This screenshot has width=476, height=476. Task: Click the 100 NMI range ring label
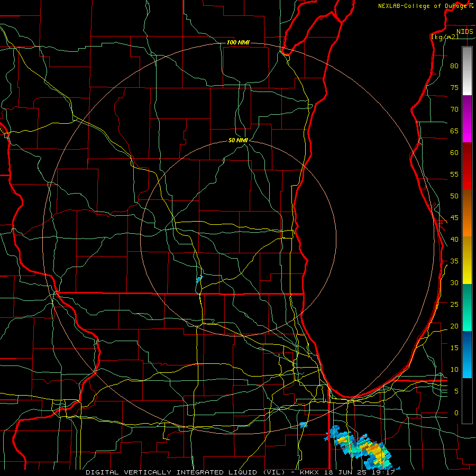point(238,42)
